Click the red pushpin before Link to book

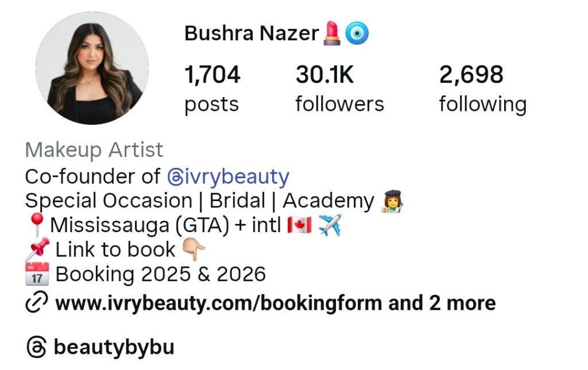pyautogui.click(x=37, y=249)
